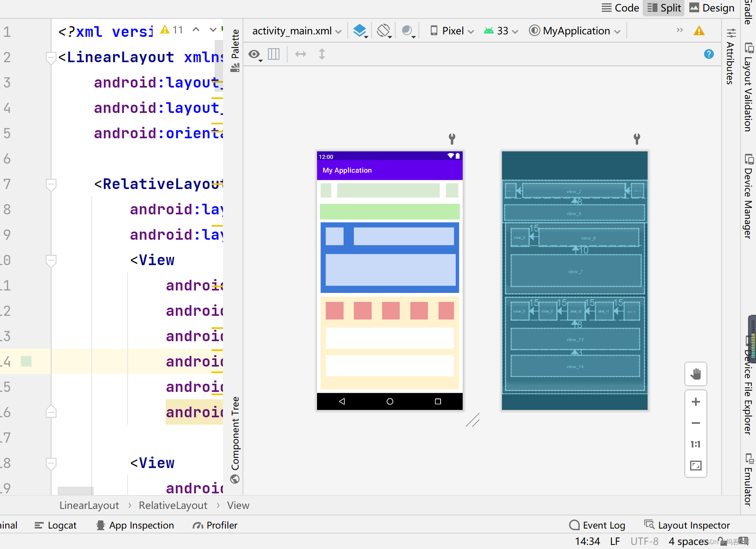Click the layout warning triangle icon

point(699,31)
